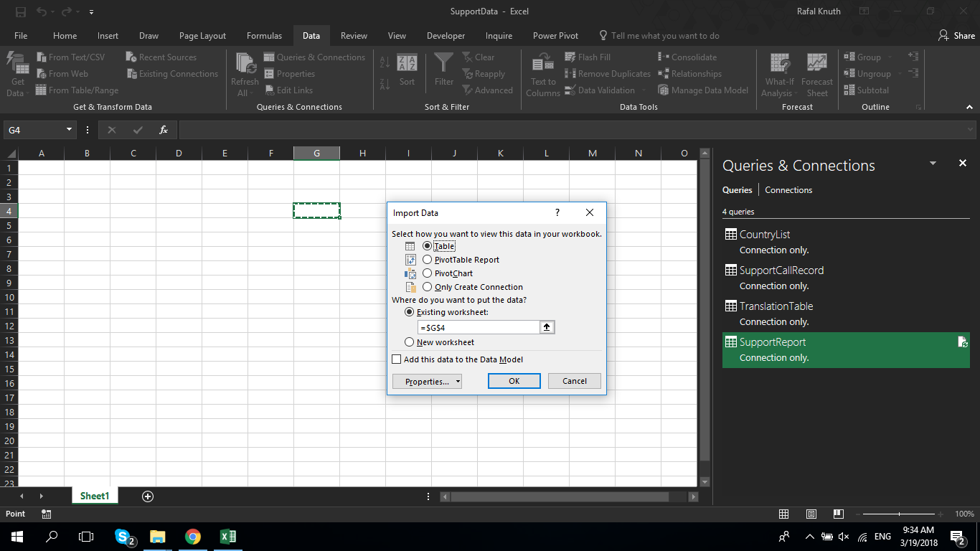Choose the New worksheet option
Viewport: 980px width, 551px height.
pyautogui.click(x=410, y=342)
